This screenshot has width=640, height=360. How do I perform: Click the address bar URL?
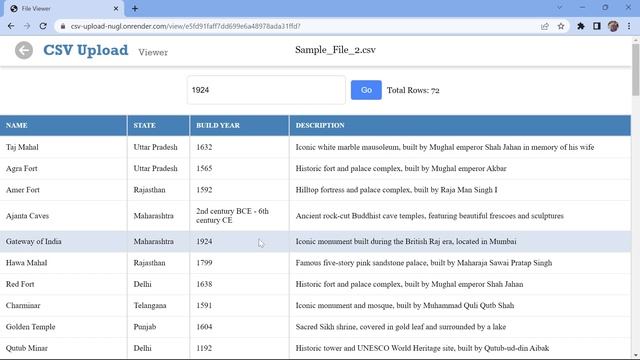click(x=185, y=26)
